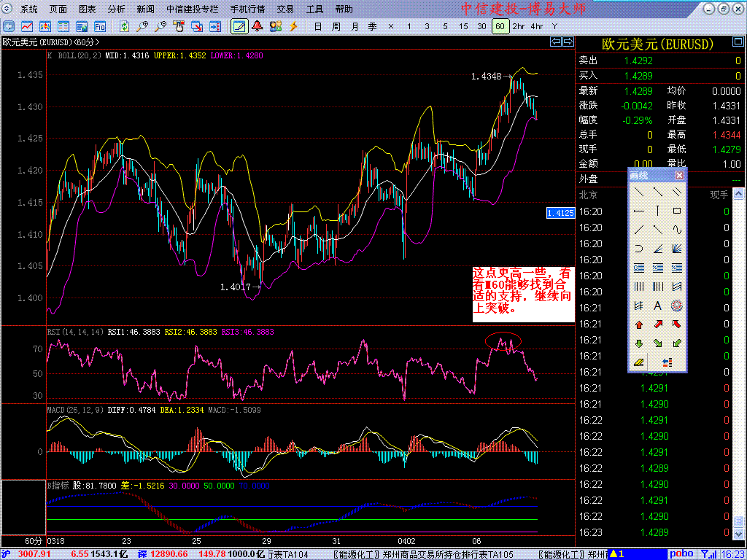The height and width of the screenshot is (560, 747).
Task: Click the alarm bell toolbar icon
Action: [257, 26]
